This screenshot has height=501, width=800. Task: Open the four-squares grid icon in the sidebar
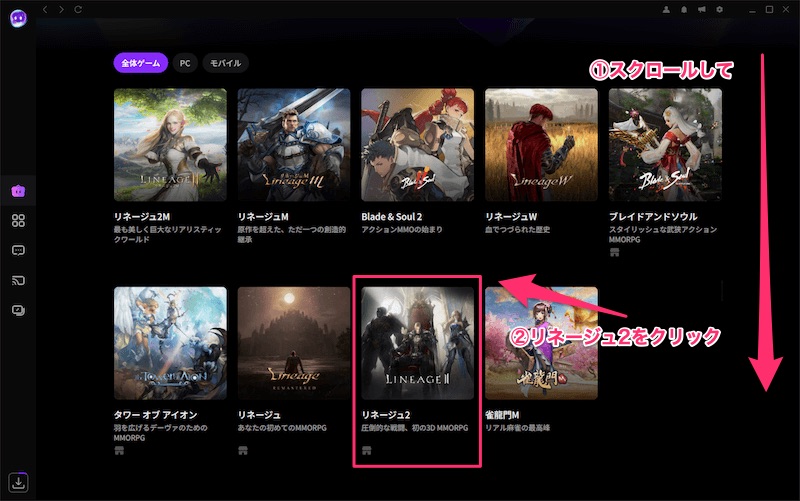coord(18,220)
